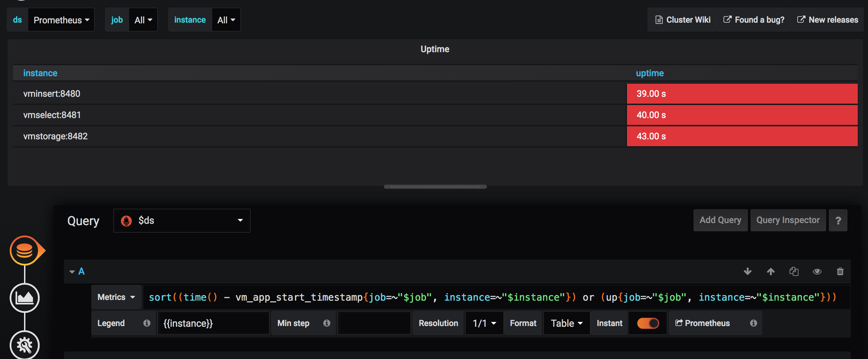Sort table by instance column header
The height and width of the screenshot is (359, 868).
pyautogui.click(x=40, y=73)
